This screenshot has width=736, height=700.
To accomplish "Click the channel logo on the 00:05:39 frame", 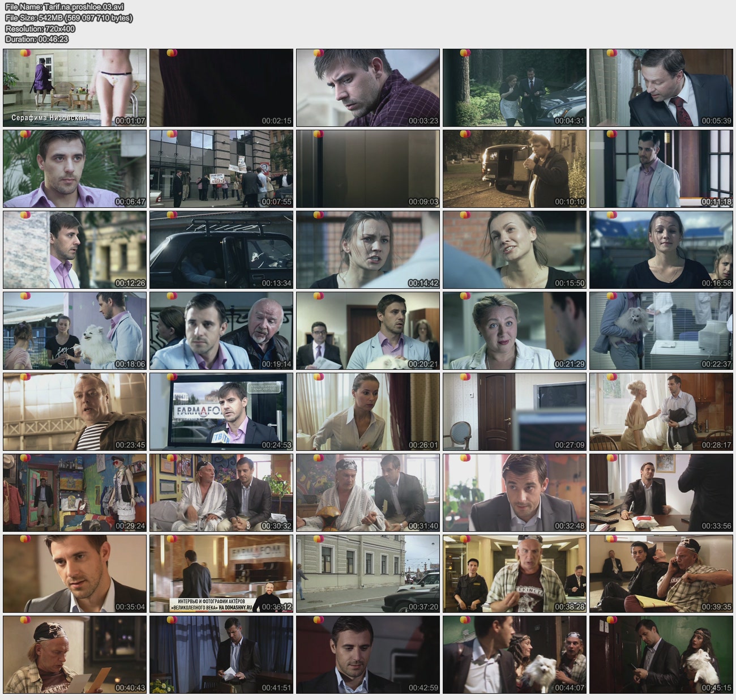I will [x=612, y=53].
